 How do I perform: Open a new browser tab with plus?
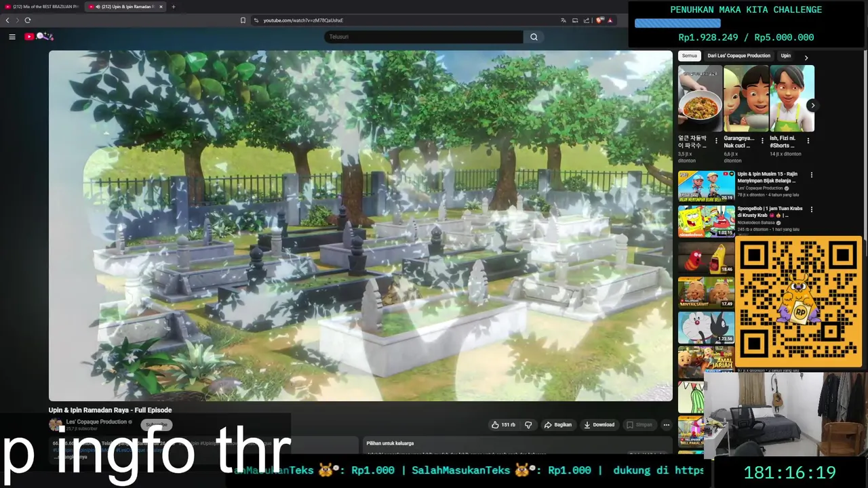click(x=173, y=7)
